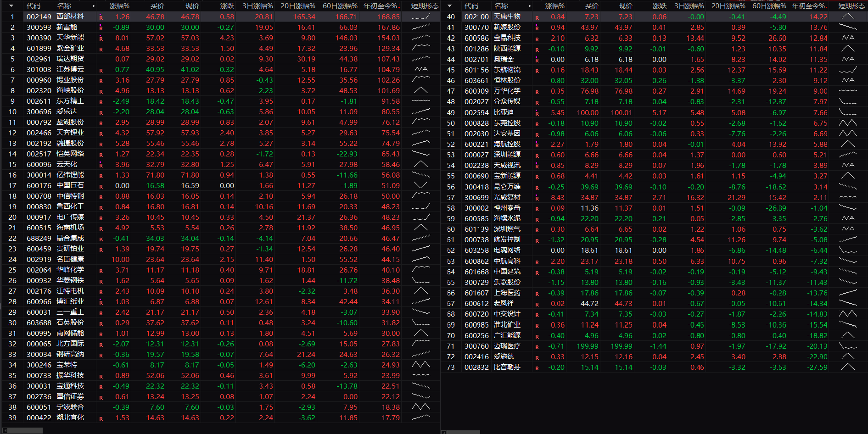Click the left scroll arrow of left panel
Screen dimensions: 868x434
coord(5,431)
